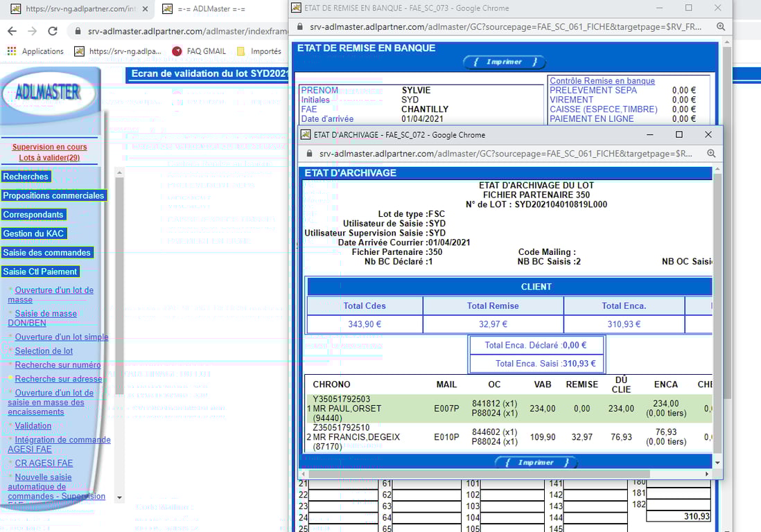Open the Importés bookmarks folder

259,51
